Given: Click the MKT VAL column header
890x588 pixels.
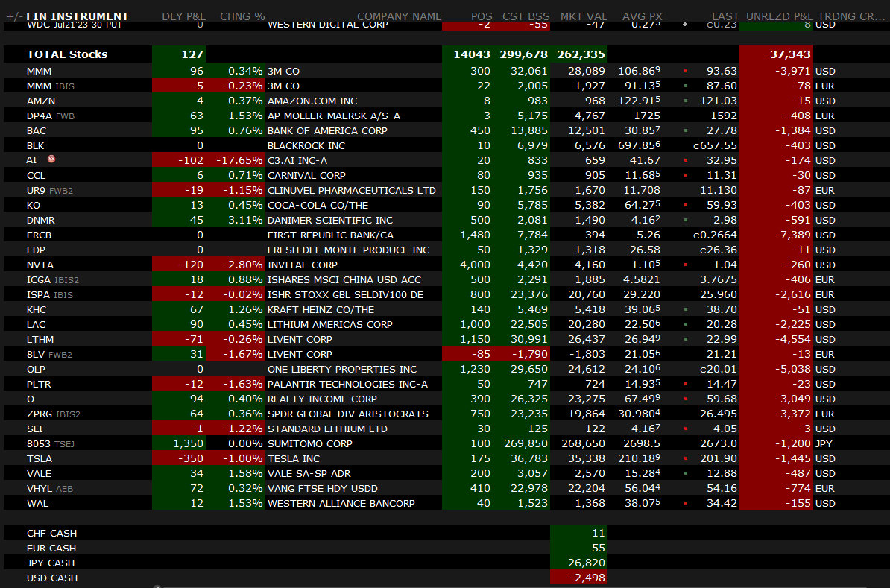Looking at the screenshot, I should click(583, 16).
